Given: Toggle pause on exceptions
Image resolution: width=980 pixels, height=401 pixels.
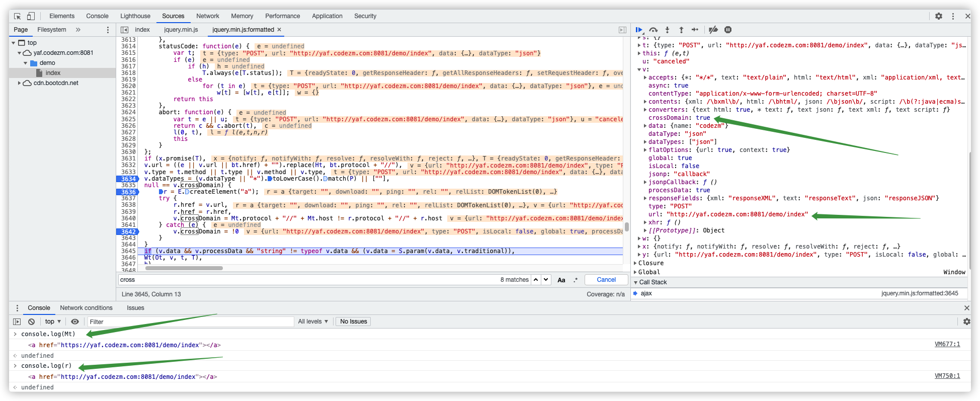Looking at the screenshot, I should point(727,30).
